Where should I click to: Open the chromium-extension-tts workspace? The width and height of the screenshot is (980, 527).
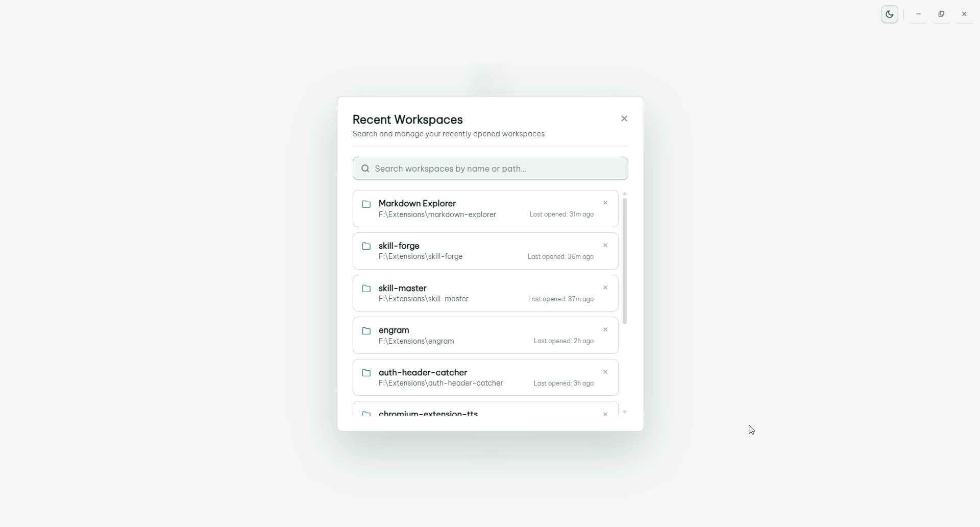(485, 410)
